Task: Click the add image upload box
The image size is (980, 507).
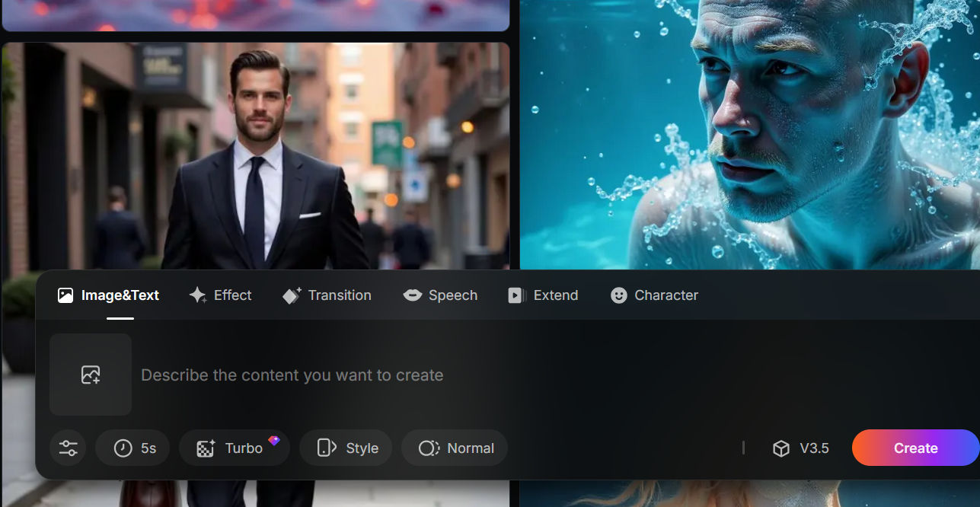Action: [x=91, y=375]
